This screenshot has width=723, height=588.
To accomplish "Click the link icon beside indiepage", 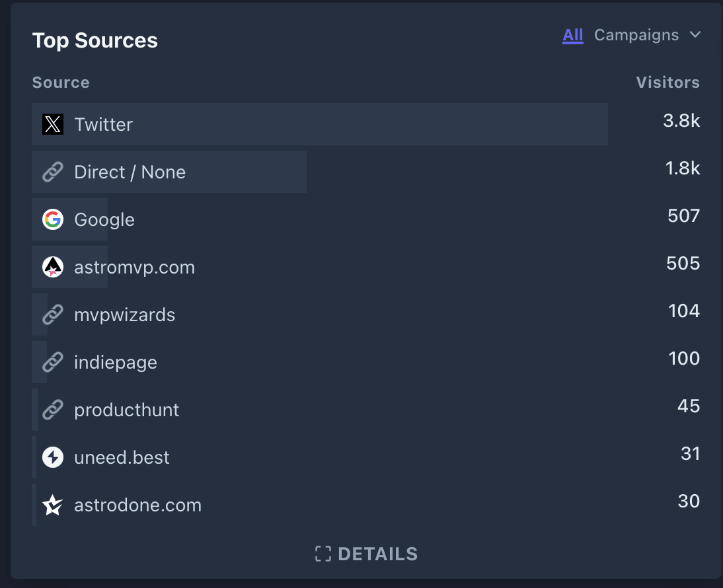I will pos(52,362).
